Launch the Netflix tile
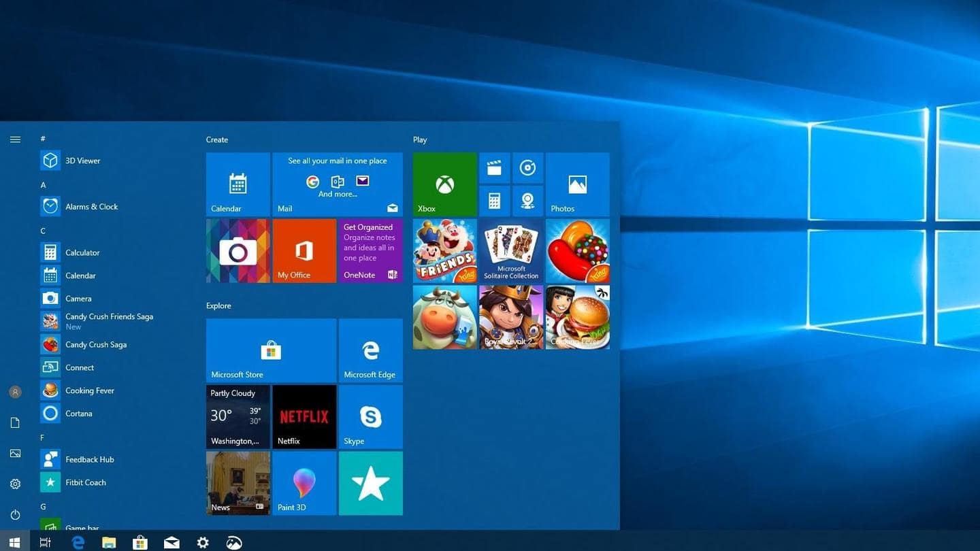Image resolution: width=980 pixels, height=551 pixels. pos(304,417)
